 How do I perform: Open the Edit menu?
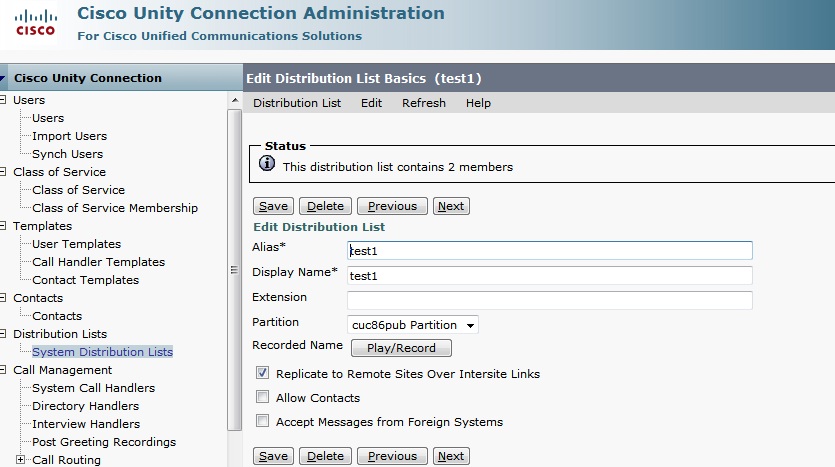[x=371, y=103]
